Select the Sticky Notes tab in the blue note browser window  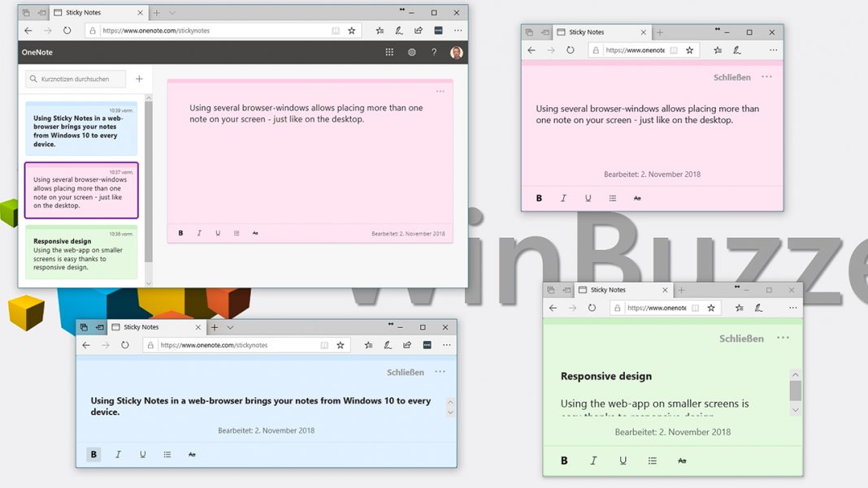click(155, 327)
